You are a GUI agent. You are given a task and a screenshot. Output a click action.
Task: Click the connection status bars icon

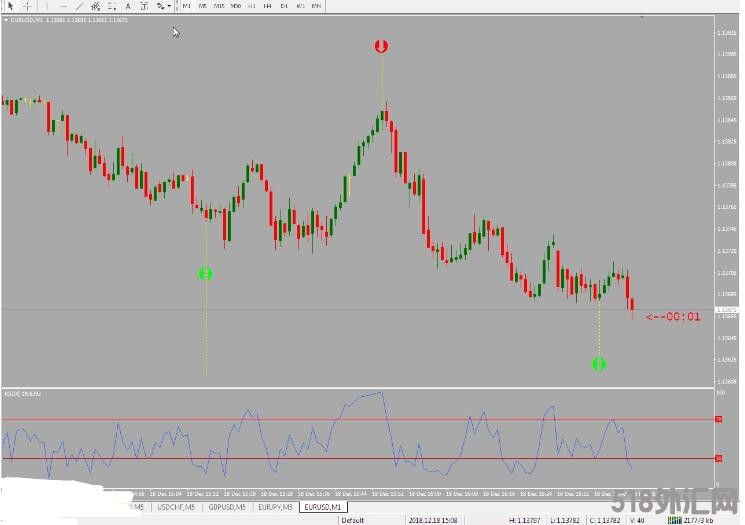coord(674,520)
